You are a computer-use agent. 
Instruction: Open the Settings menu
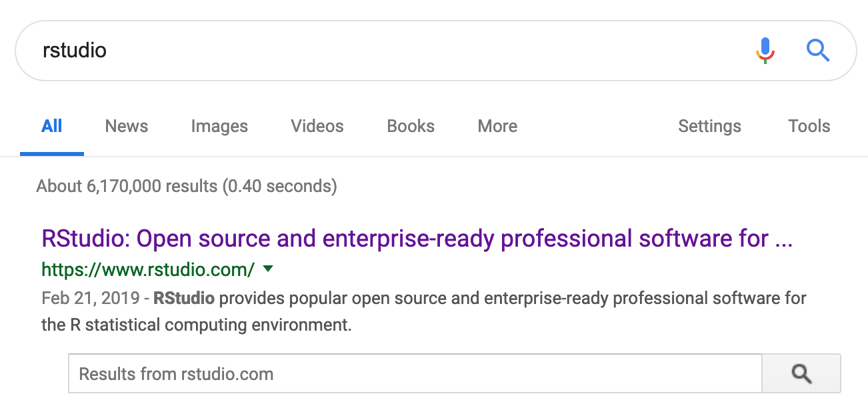(709, 126)
